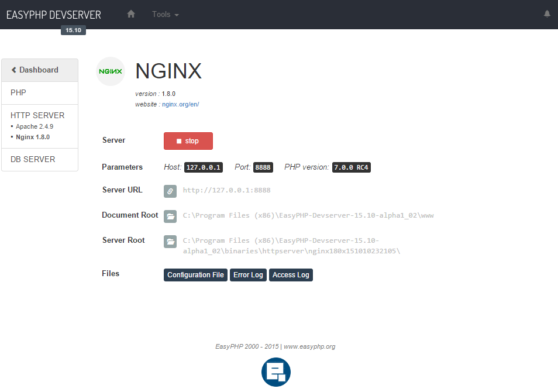Select PHP in the sidebar
This screenshot has height=392, width=558.
tap(40, 93)
